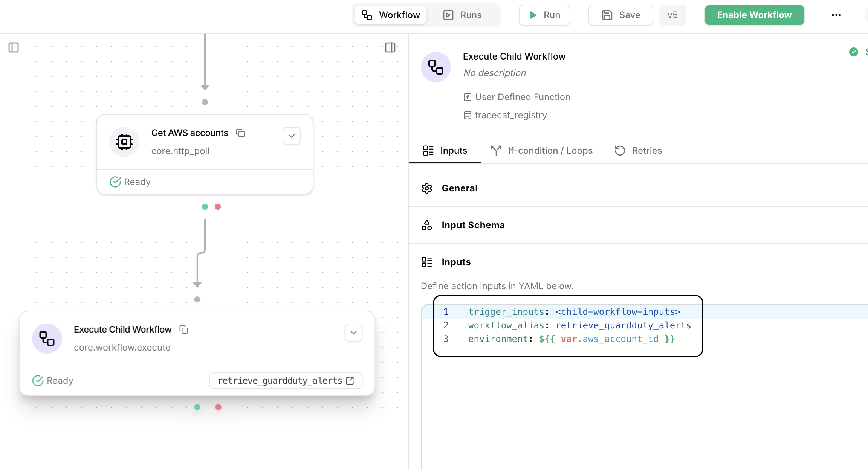Toggle the left sidebar panel icon
The height and width of the screenshot is (470, 868).
click(x=14, y=47)
